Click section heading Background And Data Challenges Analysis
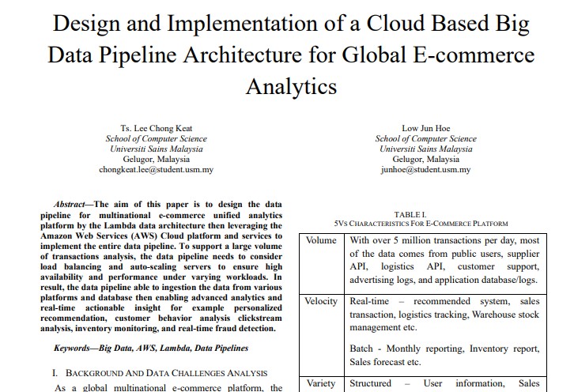574x392 pixels. [x=160, y=373]
